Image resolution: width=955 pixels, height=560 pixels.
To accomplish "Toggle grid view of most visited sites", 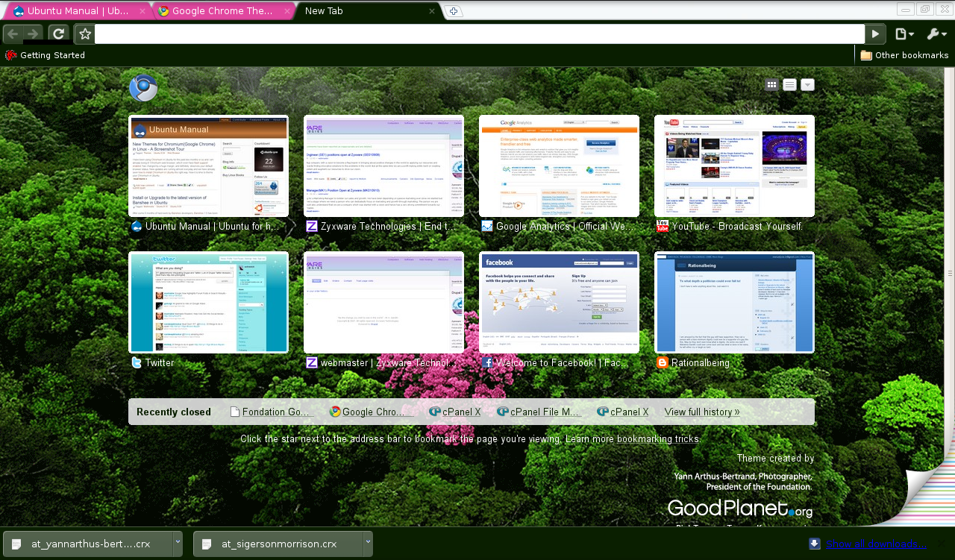I will [x=771, y=84].
